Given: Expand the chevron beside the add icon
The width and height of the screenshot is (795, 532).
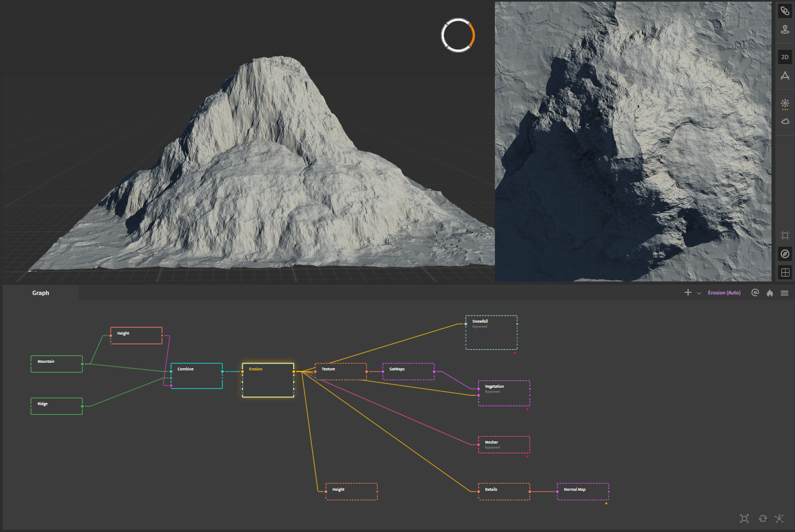Looking at the screenshot, I should pyautogui.click(x=699, y=293).
